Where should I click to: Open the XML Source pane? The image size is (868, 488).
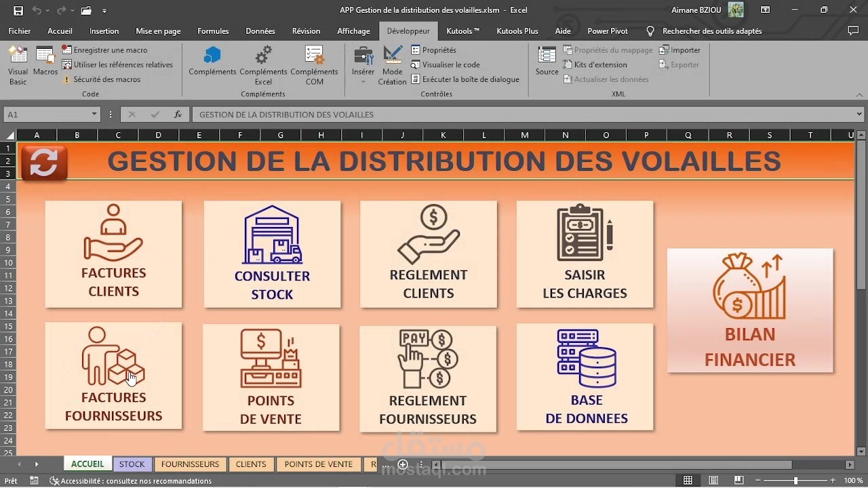point(546,60)
